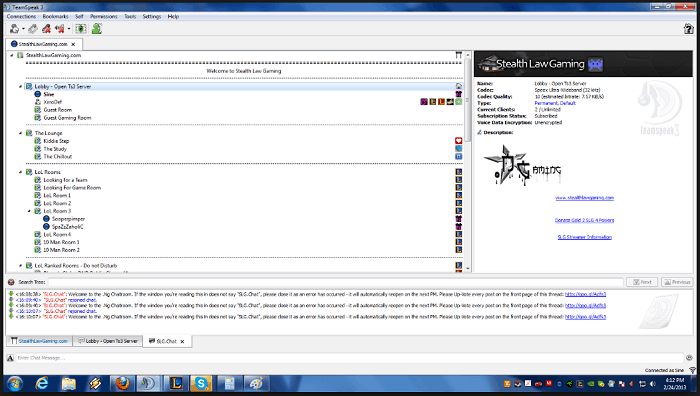700x396 pixels.
Task: Click the channel tree vertical scrollbar
Action: [468, 162]
